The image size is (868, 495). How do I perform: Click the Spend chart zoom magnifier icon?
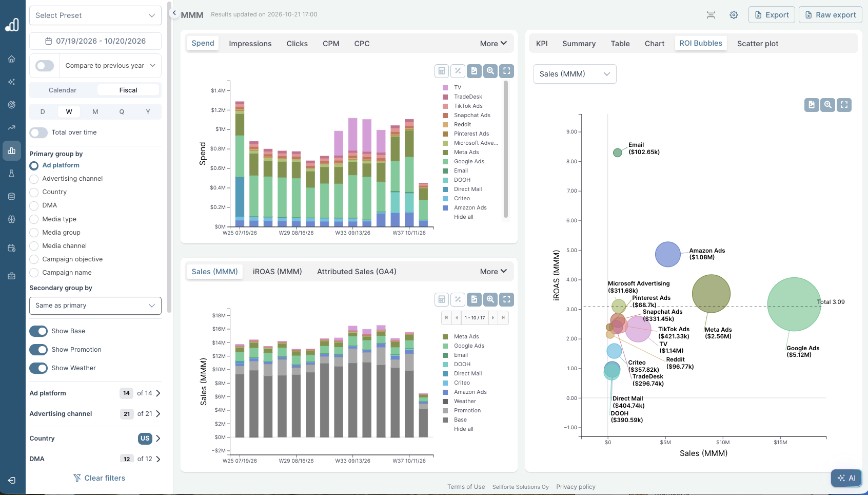tap(490, 71)
